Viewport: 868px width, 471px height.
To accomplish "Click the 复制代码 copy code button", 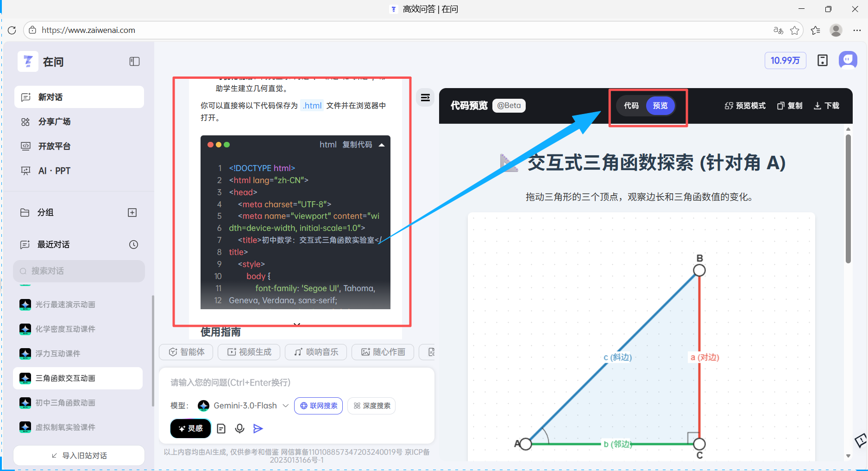I will 357,144.
